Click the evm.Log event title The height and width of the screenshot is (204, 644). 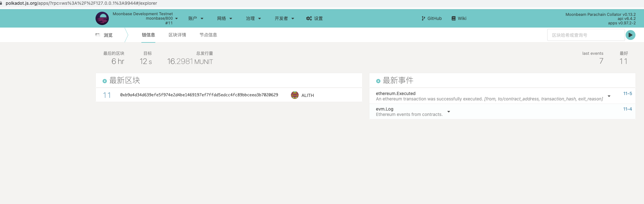pyautogui.click(x=384, y=109)
